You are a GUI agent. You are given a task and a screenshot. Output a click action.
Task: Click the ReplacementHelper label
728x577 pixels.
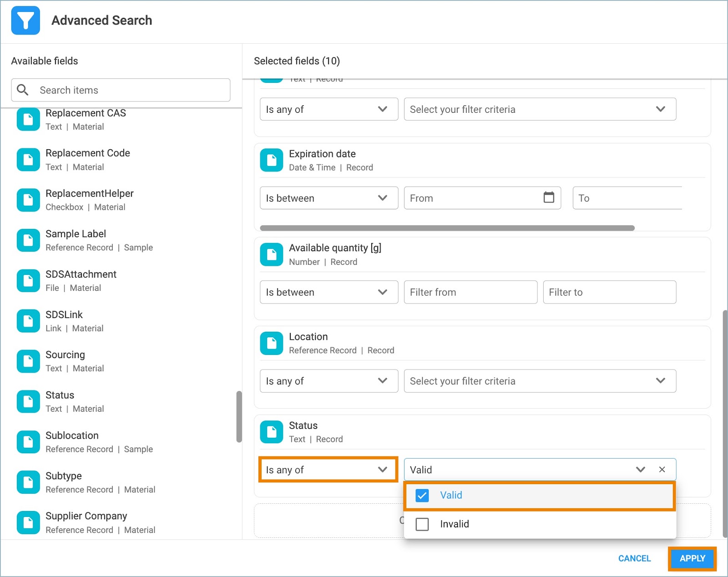90,193
